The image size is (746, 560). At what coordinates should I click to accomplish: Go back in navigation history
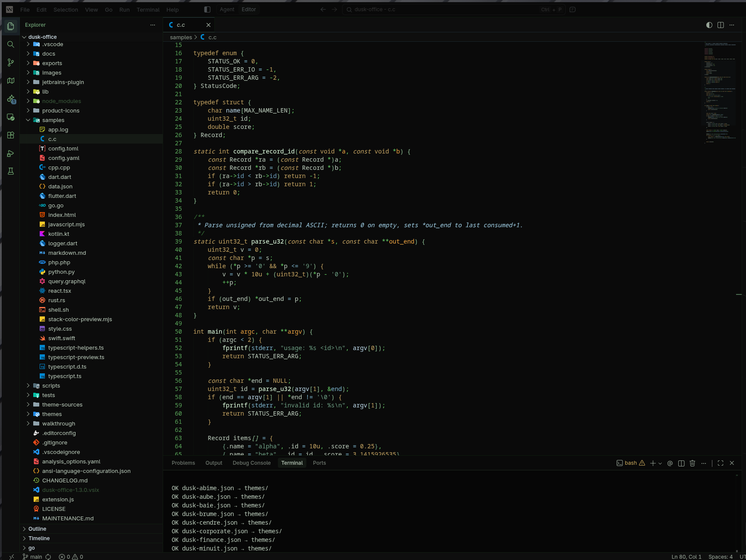click(x=323, y=9)
